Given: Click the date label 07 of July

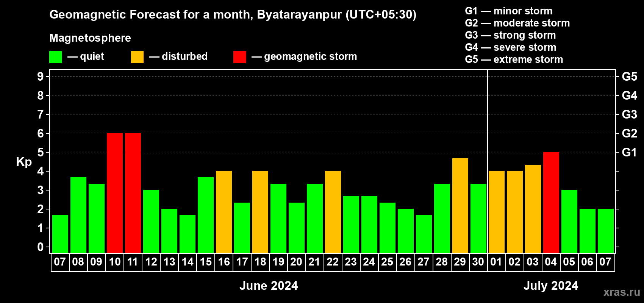Looking at the screenshot, I should pyautogui.click(x=605, y=262).
